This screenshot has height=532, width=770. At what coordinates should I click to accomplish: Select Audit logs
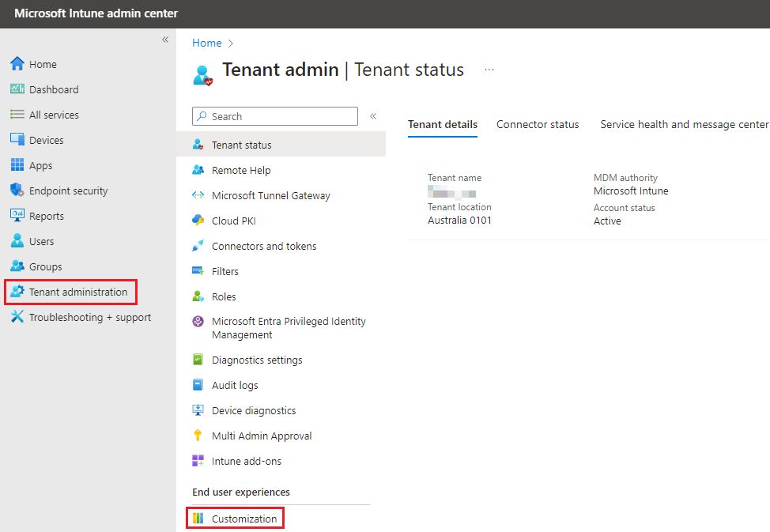[x=236, y=385]
